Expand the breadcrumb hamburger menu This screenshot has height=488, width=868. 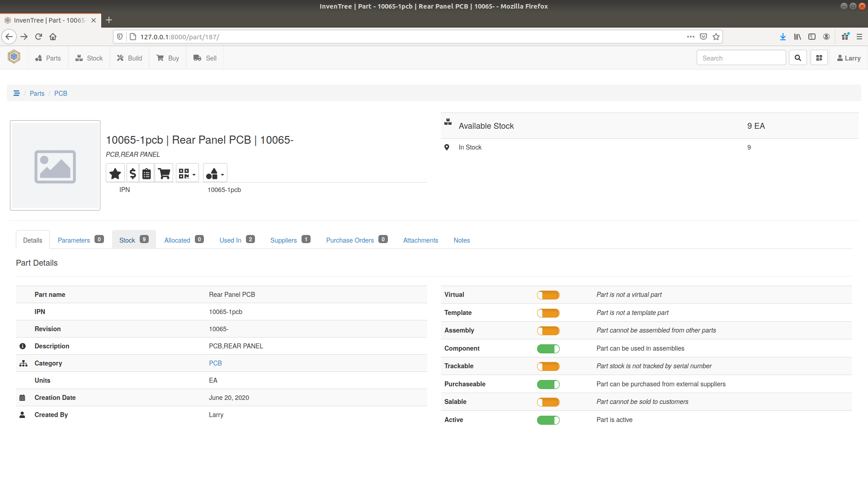click(17, 93)
